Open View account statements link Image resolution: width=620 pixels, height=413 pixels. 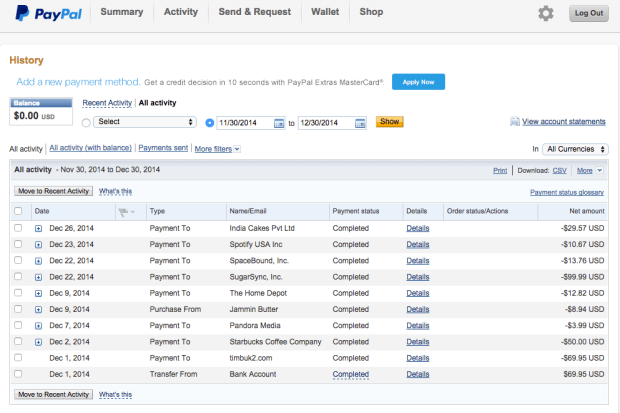[563, 121]
